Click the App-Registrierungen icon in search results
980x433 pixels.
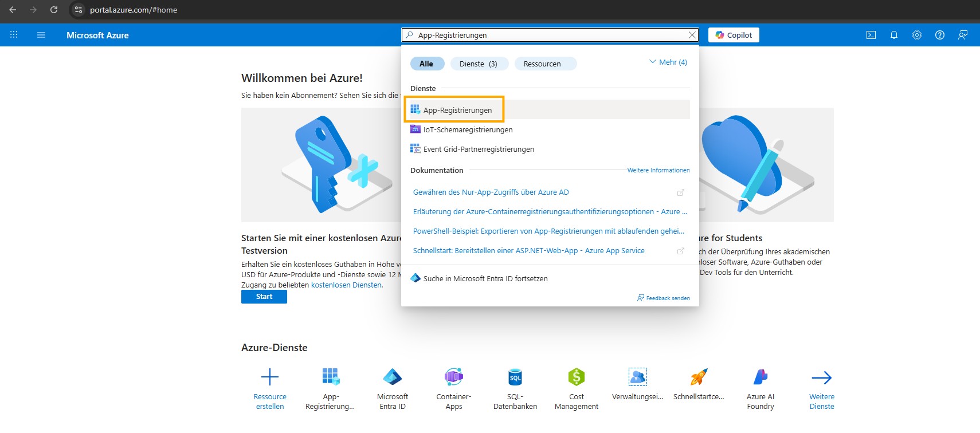click(x=415, y=109)
